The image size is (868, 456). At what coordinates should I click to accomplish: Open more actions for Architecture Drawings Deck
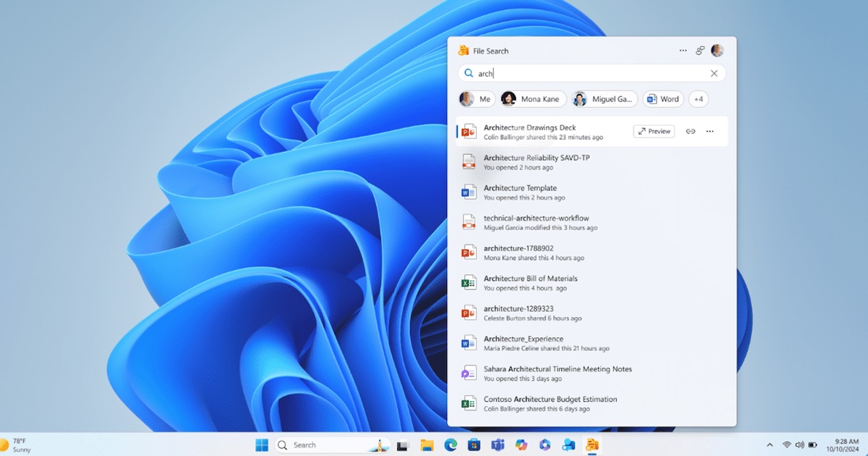point(710,131)
